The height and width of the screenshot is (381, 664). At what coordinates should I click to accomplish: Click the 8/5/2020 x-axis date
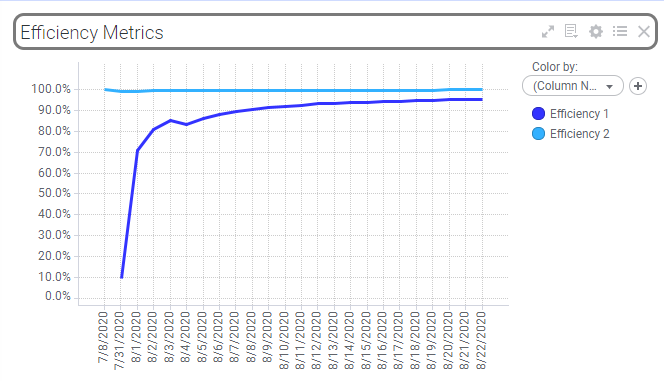tap(202, 337)
